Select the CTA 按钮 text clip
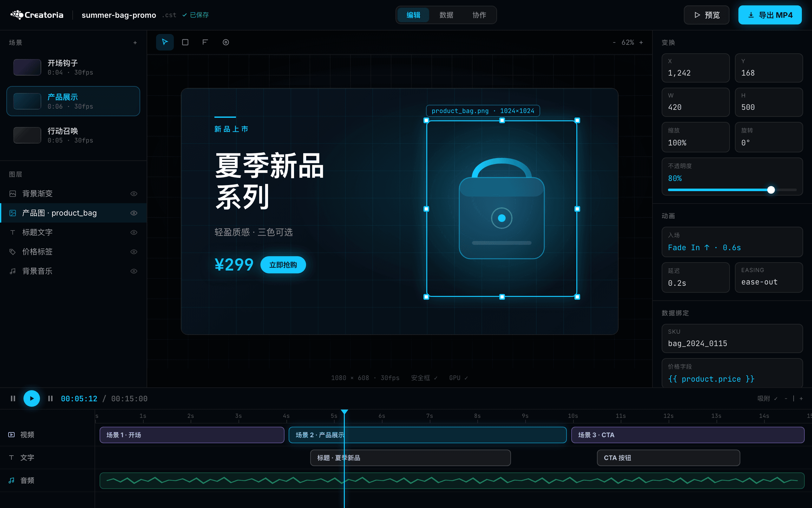The height and width of the screenshot is (508, 812). coord(668,458)
